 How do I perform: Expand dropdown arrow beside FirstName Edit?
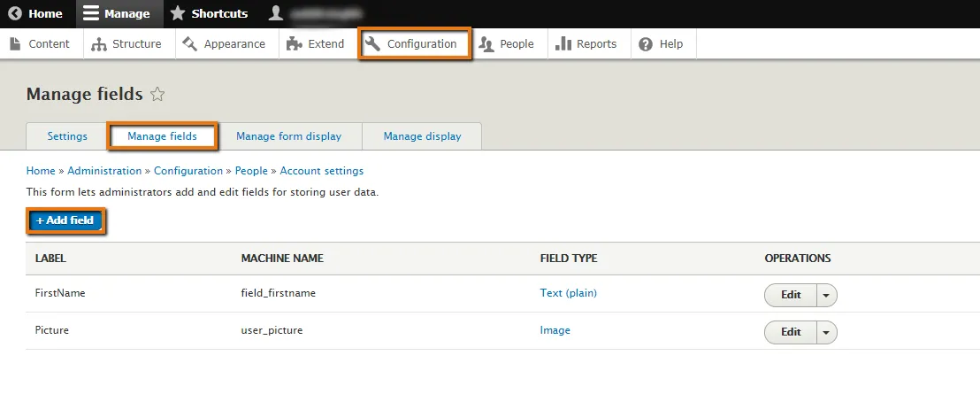pyautogui.click(x=826, y=295)
